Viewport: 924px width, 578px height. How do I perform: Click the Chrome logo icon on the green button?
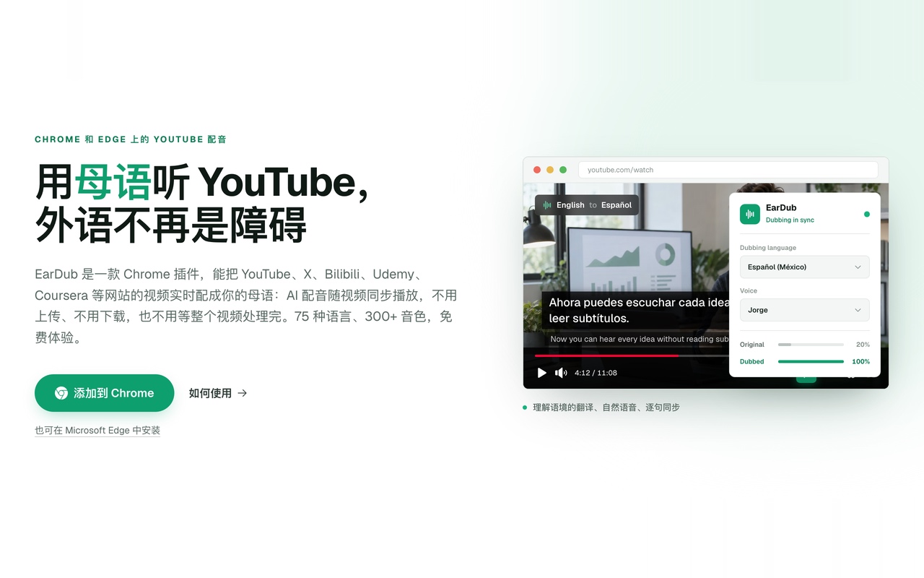coord(61,393)
